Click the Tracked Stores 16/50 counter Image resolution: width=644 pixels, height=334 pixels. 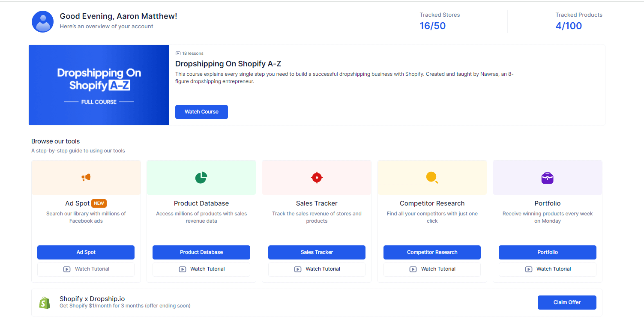click(x=433, y=26)
